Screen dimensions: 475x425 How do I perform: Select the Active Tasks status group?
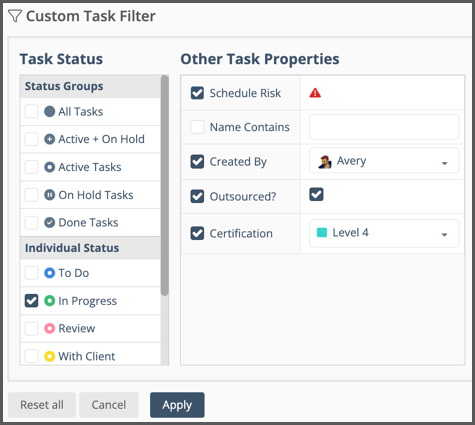tap(90, 167)
